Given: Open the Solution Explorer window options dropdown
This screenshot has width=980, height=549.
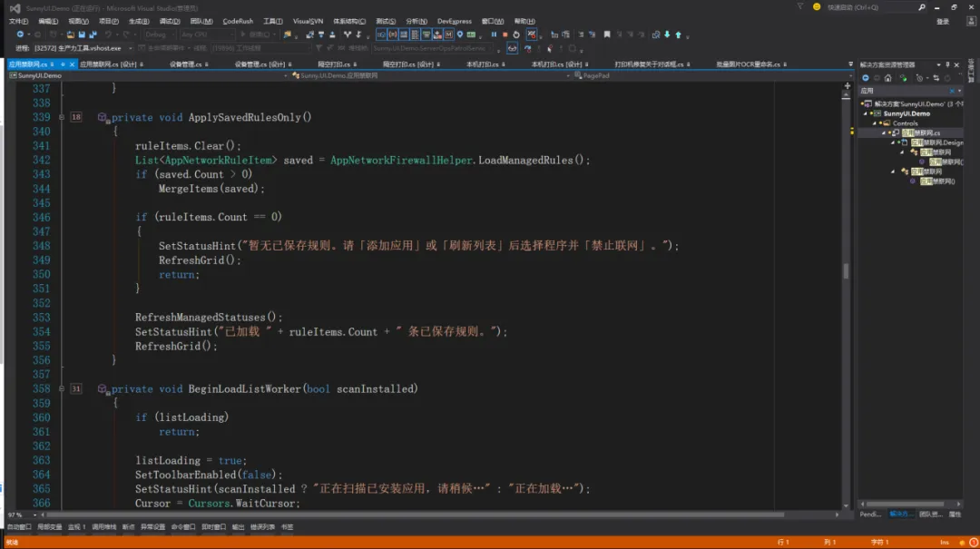Looking at the screenshot, I should [x=939, y=64].
